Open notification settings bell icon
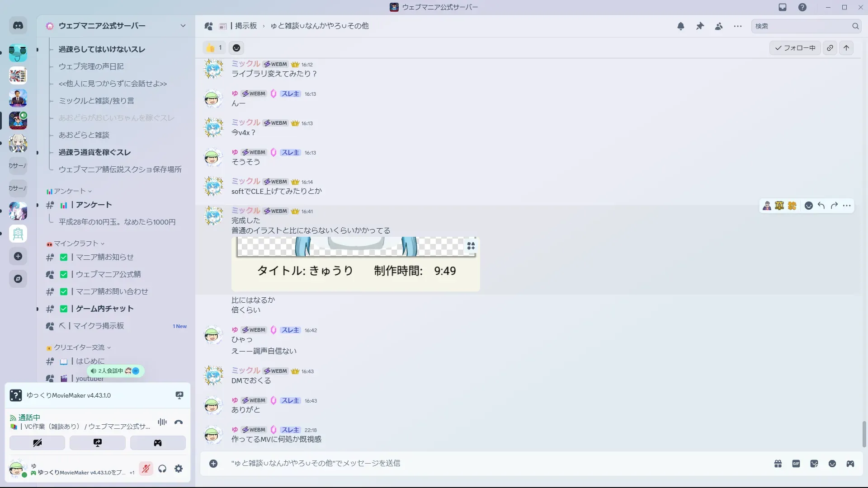Viewport: 868px width, 488px height. pyautogui.click(x=681, y=26)
